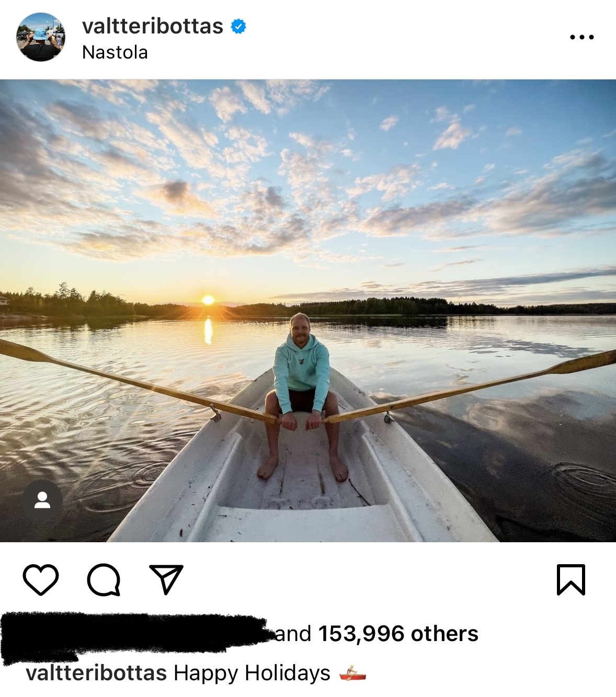Open valtteribottas profile picture
Viewport: 616px width, 697px height.
pos(41,37)
